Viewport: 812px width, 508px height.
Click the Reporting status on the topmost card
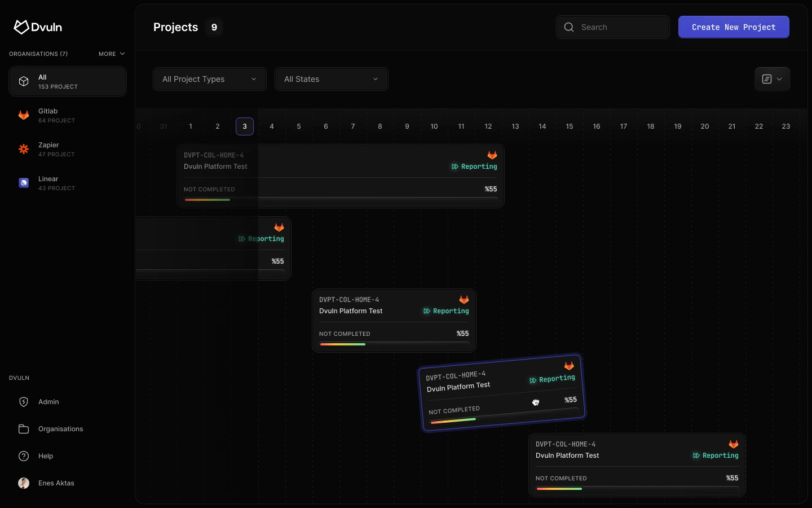(474, 167)
